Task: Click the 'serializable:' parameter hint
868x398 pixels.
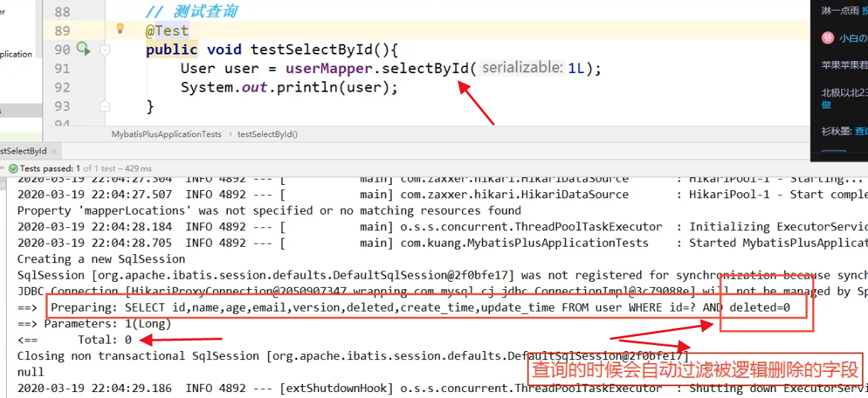Action: coord(523,69)
